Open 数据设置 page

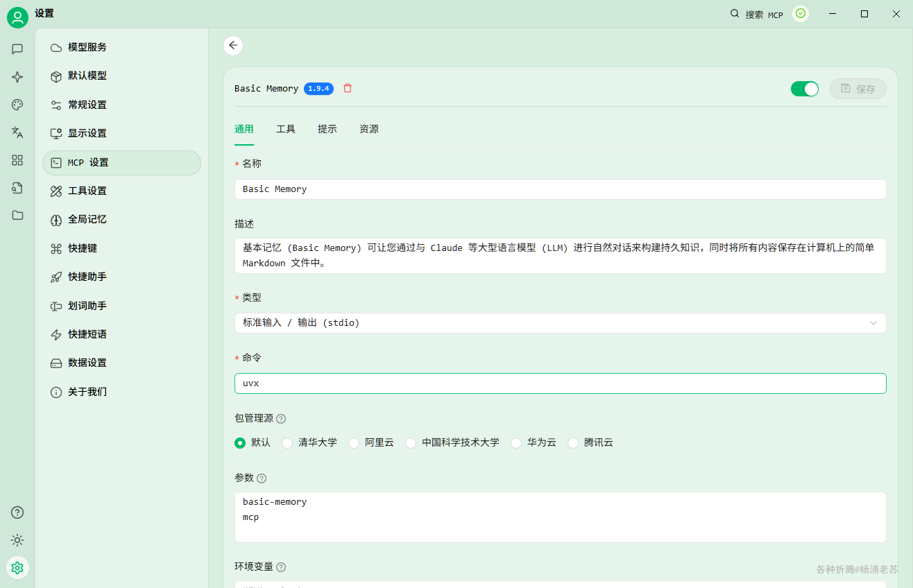pyautogui.click(x=121, y=363)
